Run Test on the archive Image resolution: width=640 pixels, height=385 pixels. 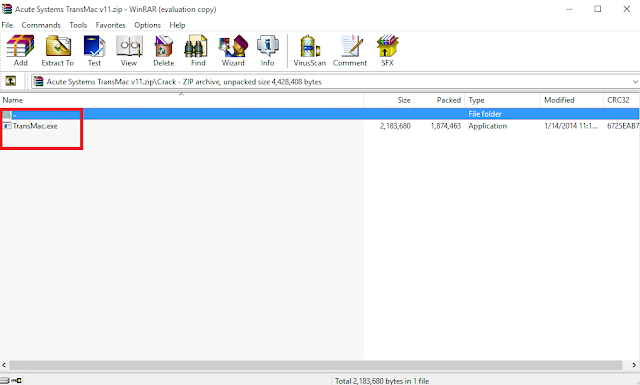(x=94, y=50)
